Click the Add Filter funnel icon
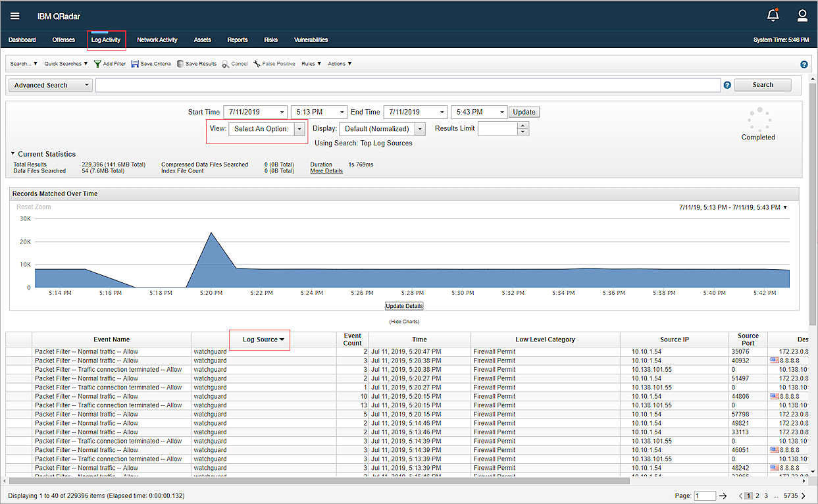This screenshot has height=504, width=818. 97,64
